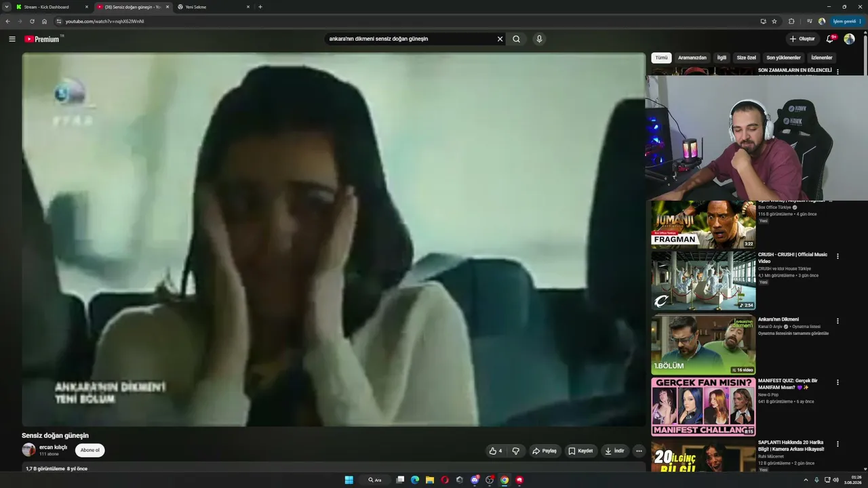Reload the YouTube page
The width and height of the screenshot is (868, 488).
click(x=32, y=21)
